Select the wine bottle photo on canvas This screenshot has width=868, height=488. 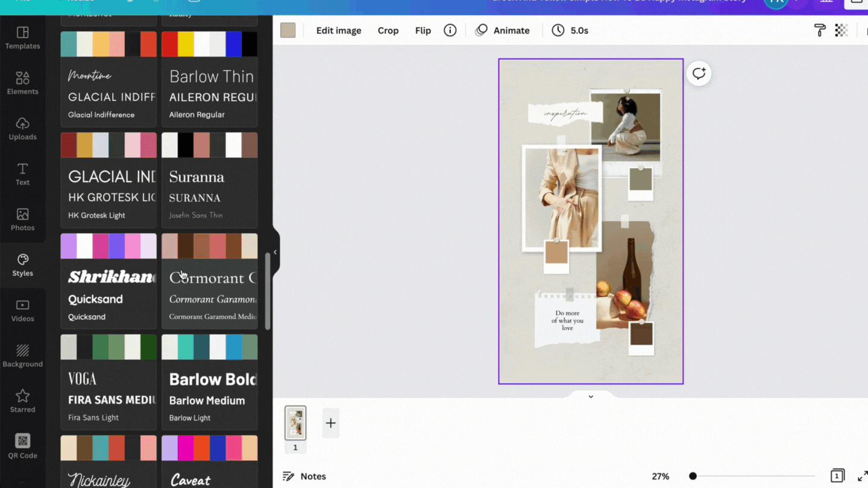[x=624, y=274]
